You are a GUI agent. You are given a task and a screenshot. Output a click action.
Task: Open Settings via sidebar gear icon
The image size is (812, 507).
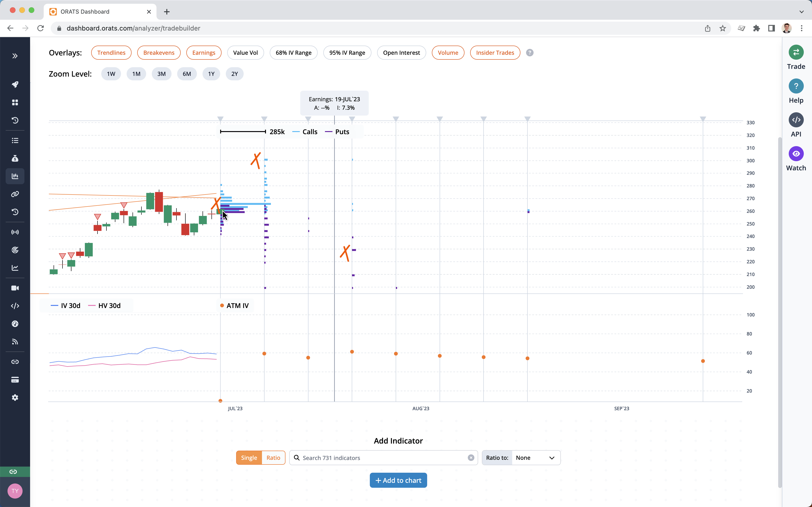tap(15, 397)
